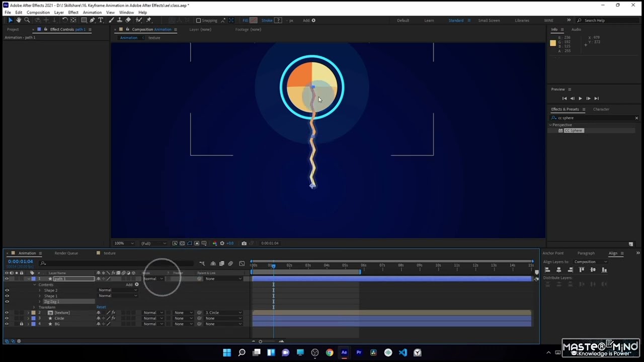Viewport: 644px width, 362px height.
Task: Select the Horizontal Type tool
Action: 101,20
